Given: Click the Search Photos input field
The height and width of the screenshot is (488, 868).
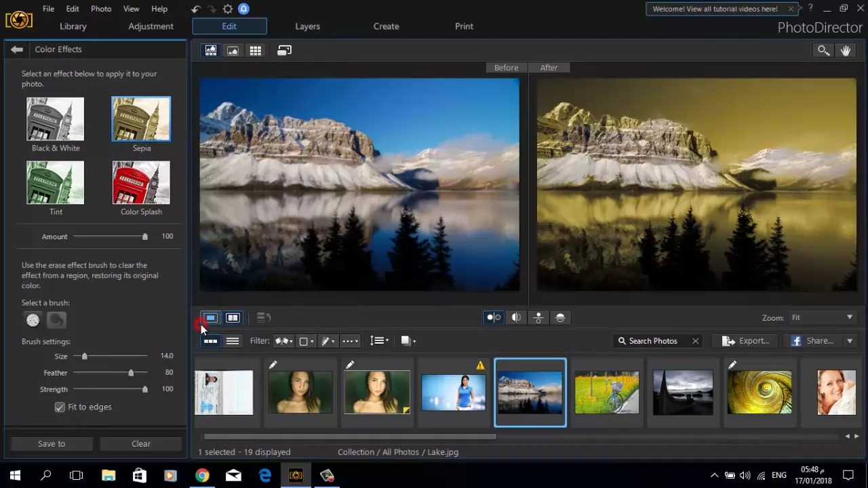Looking at the screenshot, I should pyautogui.click(x=653, y=341).
